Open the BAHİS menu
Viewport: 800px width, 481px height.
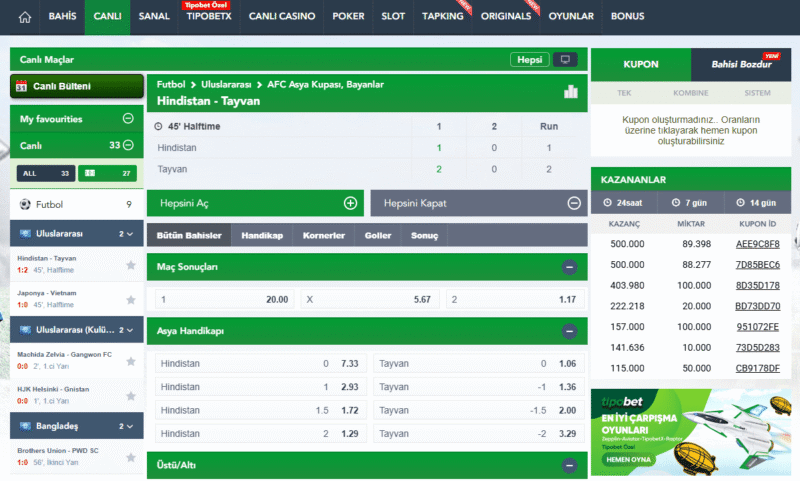pos(62,16)
